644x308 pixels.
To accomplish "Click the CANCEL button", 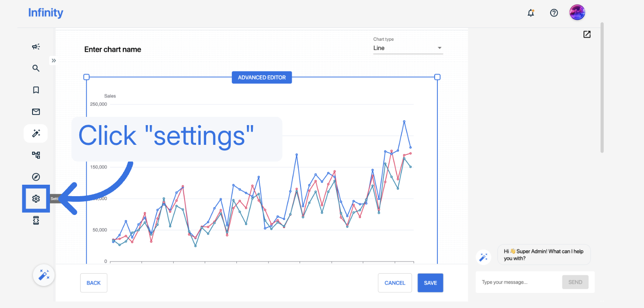I will click(394, 283).
